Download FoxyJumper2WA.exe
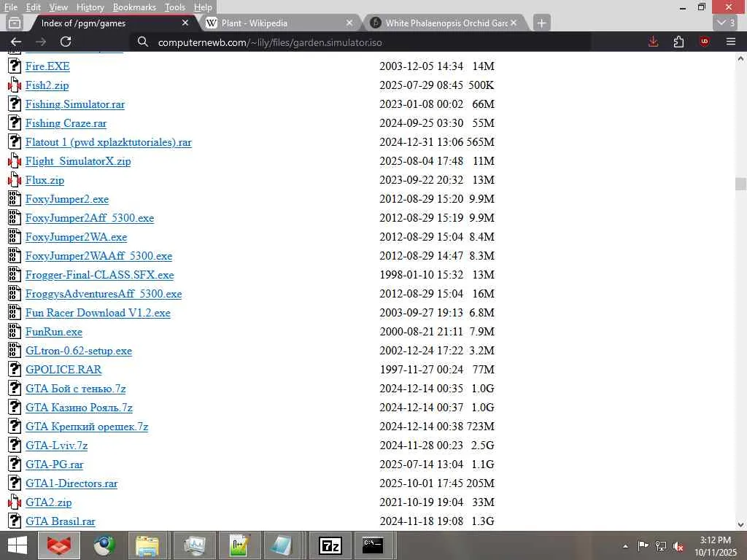747x560 pixels. (x=76, y=237)
